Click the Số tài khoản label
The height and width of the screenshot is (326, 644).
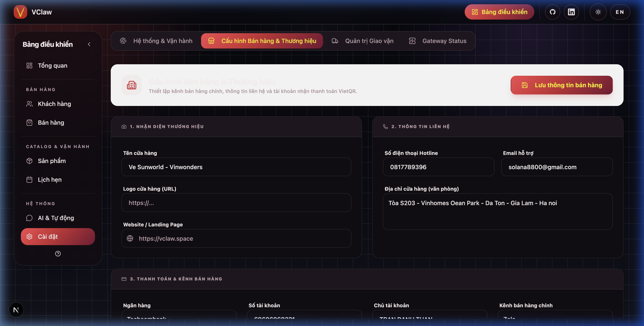[264, 305]
